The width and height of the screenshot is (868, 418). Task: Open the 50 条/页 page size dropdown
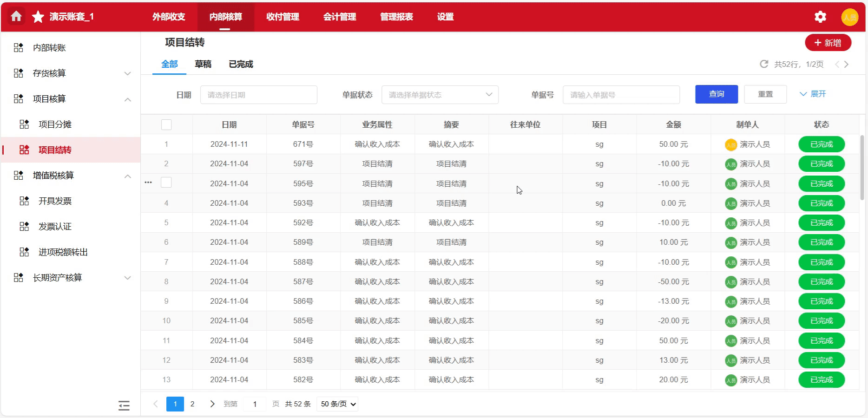338,404
